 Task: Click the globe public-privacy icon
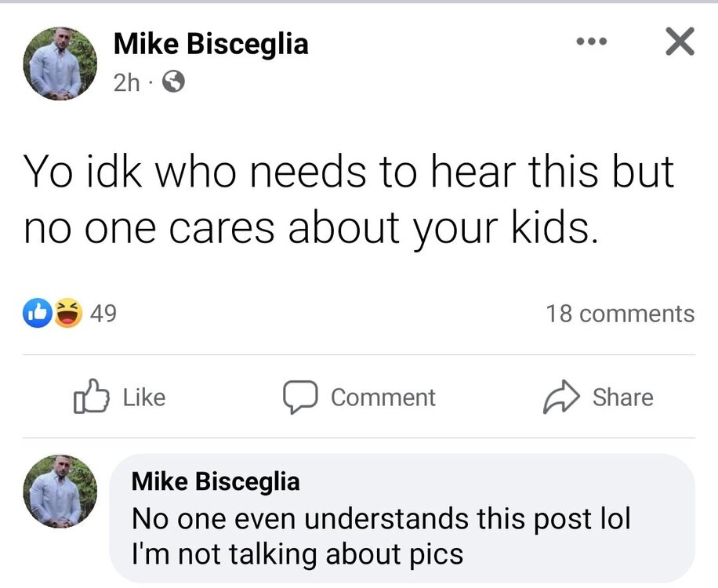point(172,82)
